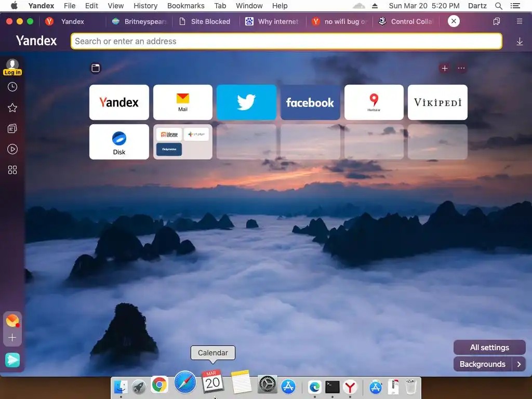Open the Twitter bird tile
The height and width of the screenshot is (399, 532).
click(x=246, y=102)
